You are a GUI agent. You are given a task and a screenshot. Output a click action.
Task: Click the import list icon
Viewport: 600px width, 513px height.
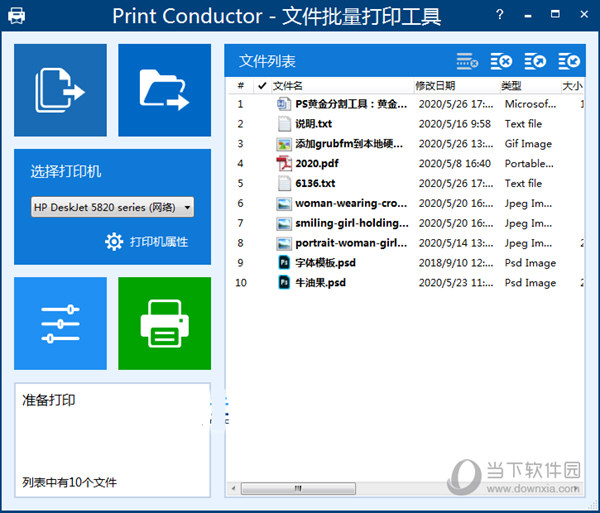tap(569, 61)
